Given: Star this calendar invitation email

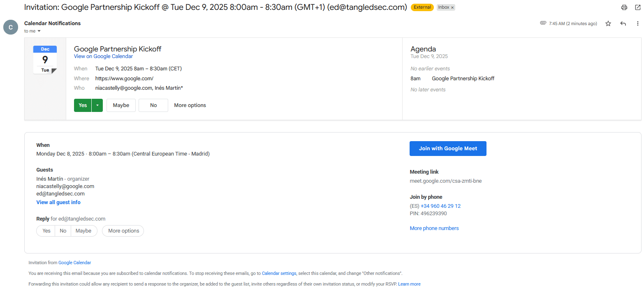Looking at the screenshot, I should pyautogui.click(x=608, y=23).
